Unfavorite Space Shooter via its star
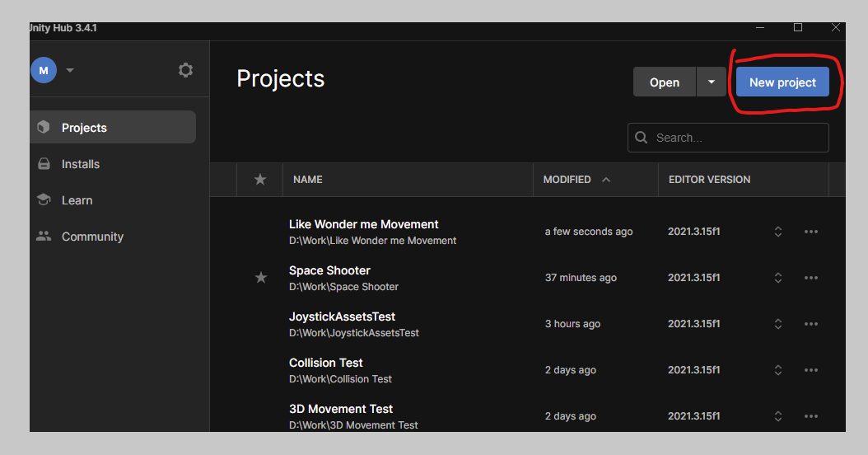The image size is (868, 455). (x=261, y=278)
